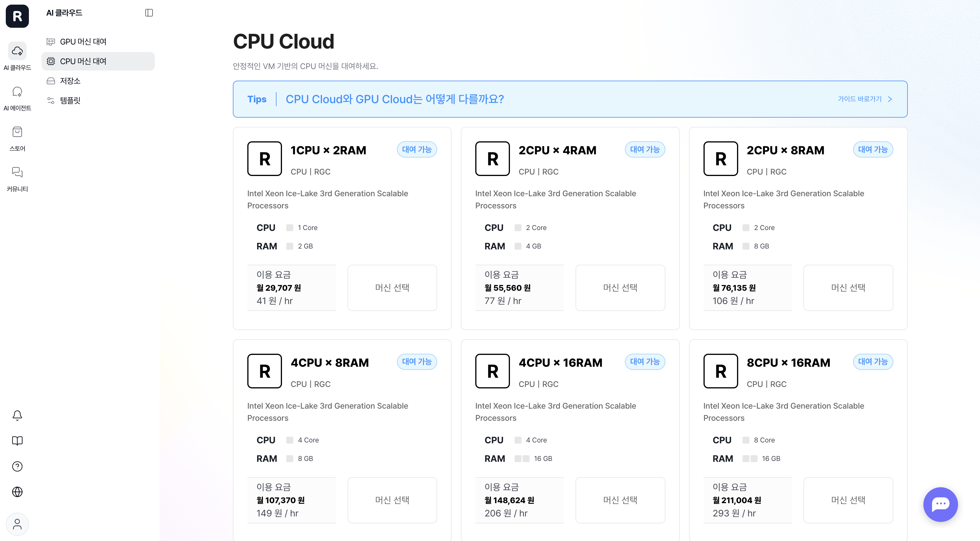Click the 2CPU × 4RAM card title
980x541 pixels.
557,150
